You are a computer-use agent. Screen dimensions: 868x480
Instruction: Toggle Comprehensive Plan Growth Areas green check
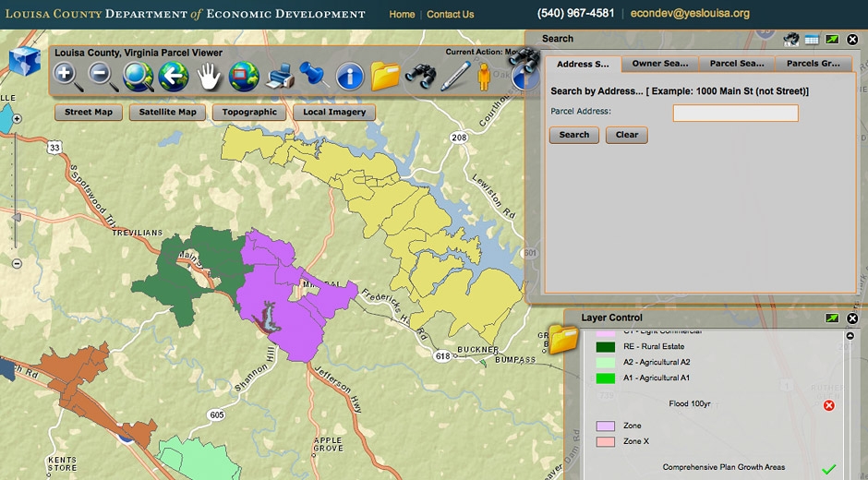pyautogui.click(x=828, y=469)
